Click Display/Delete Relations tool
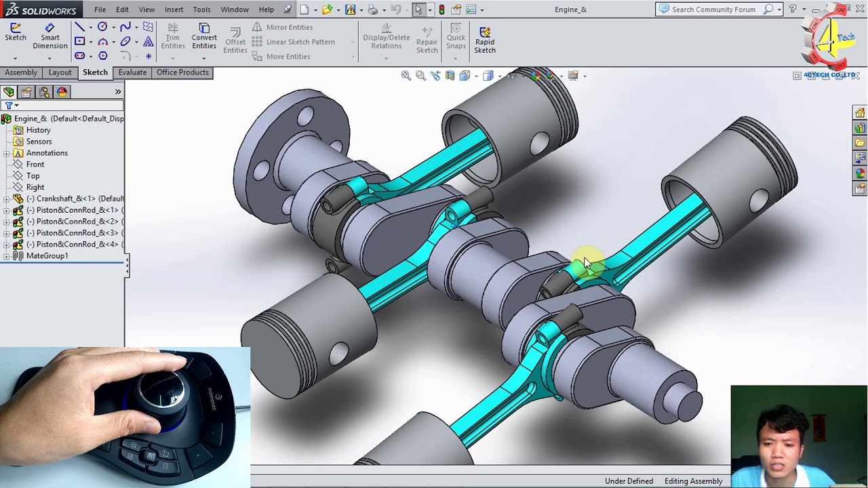Screen dimensions: 868x488 point(386,37)
